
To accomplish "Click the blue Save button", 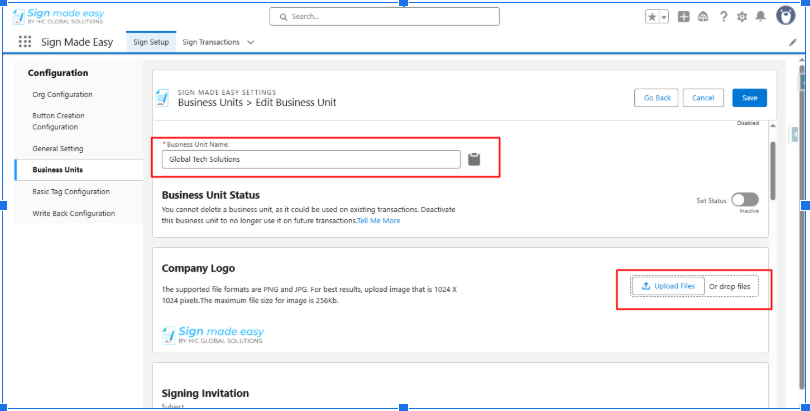I will click(x=750, y=98).
